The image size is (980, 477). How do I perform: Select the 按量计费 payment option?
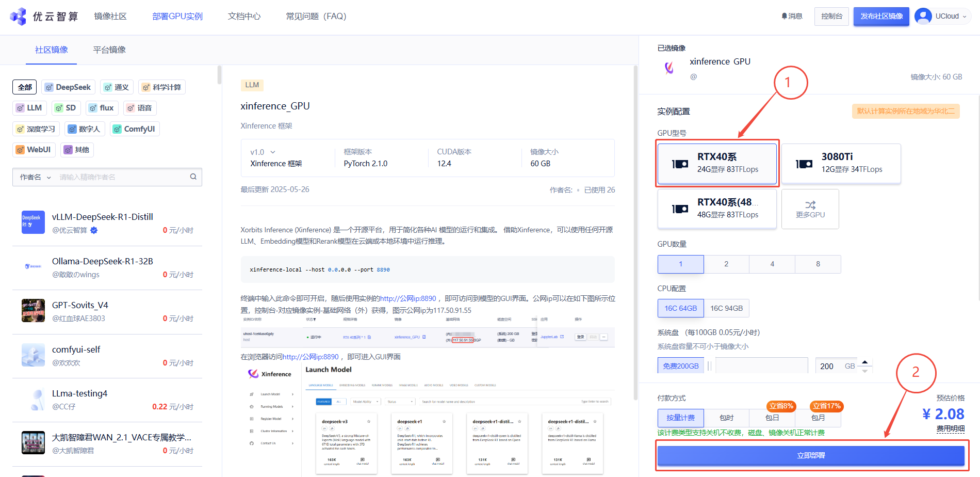point(681,418)
